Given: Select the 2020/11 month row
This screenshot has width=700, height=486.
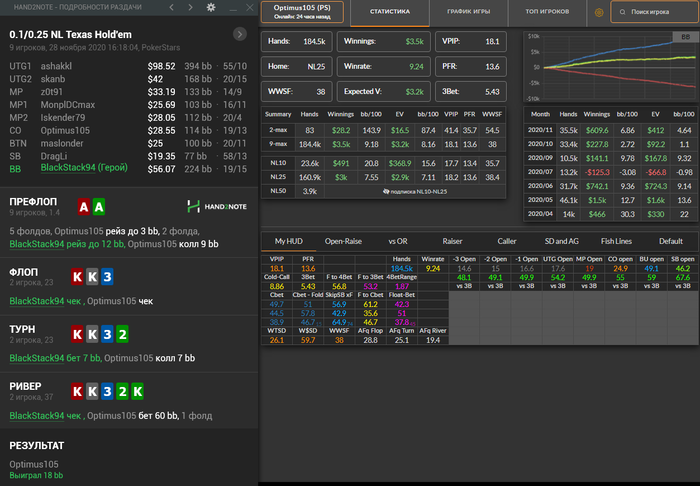Looking at the screenshot, I should point(611,130).
